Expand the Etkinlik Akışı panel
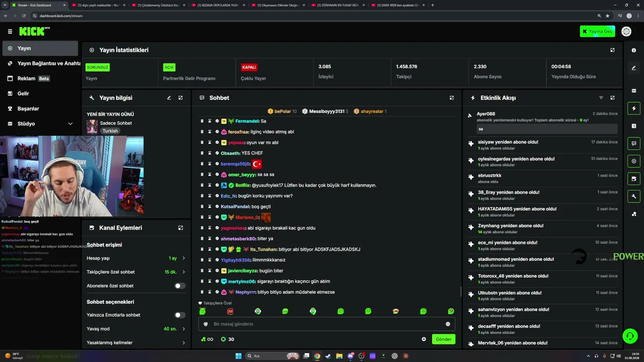This screenshot has width=644, height=362. tap(612, 98)
